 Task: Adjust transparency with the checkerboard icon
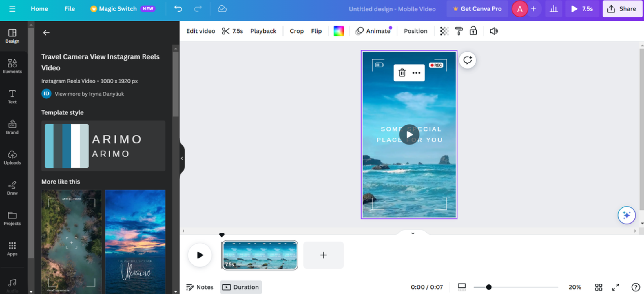click(x=444, y=31)
